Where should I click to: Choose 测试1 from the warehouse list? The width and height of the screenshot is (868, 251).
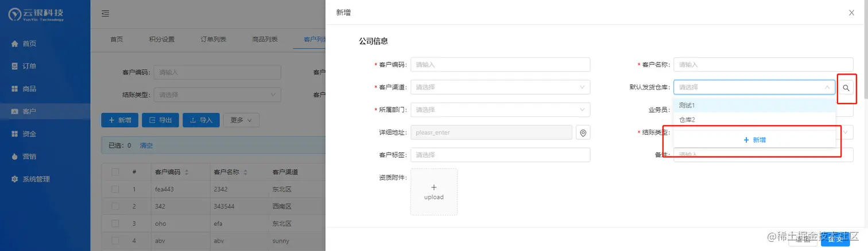pyautogui.click(x=754, y=105)
